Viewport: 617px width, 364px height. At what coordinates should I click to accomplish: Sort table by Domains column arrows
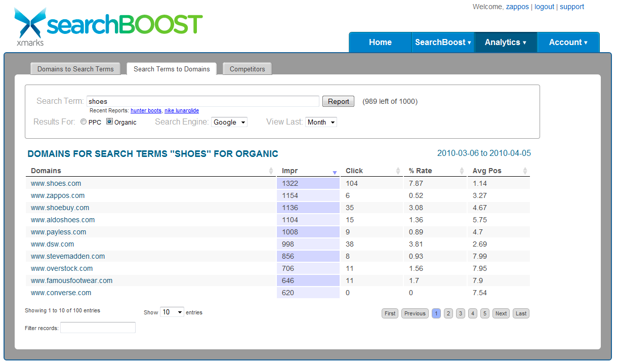coord(271,171)
